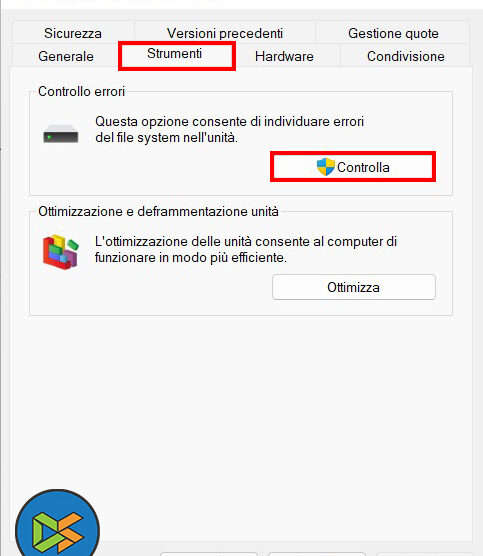Click the rightmost partially visible bottom dialog button

pos(424,554)
